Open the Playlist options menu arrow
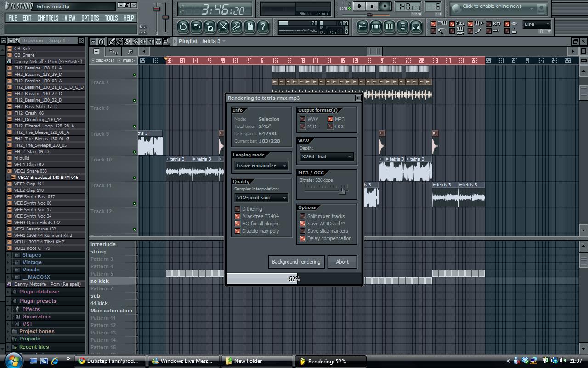588x368 pixels. pyautogui.click(x=93, y=41)
